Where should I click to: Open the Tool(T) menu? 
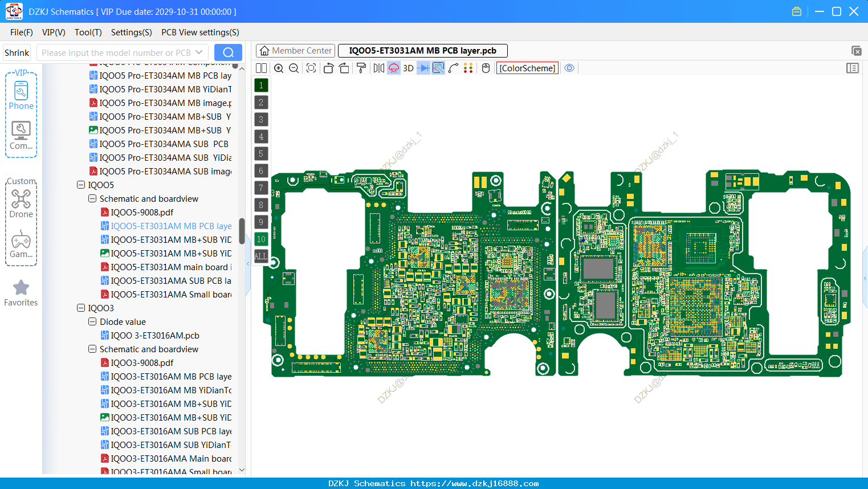click(x=88, y=32)
